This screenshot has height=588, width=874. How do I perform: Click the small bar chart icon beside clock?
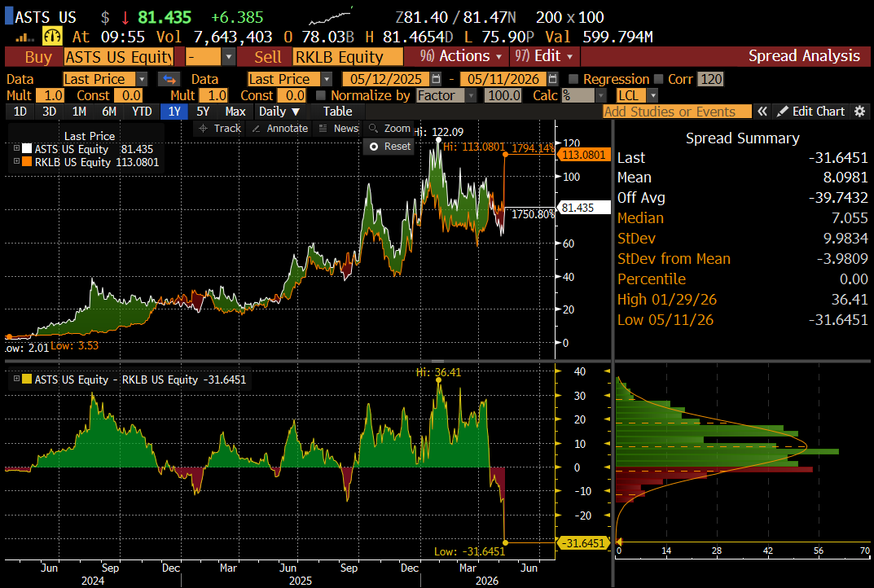[24, 38]
